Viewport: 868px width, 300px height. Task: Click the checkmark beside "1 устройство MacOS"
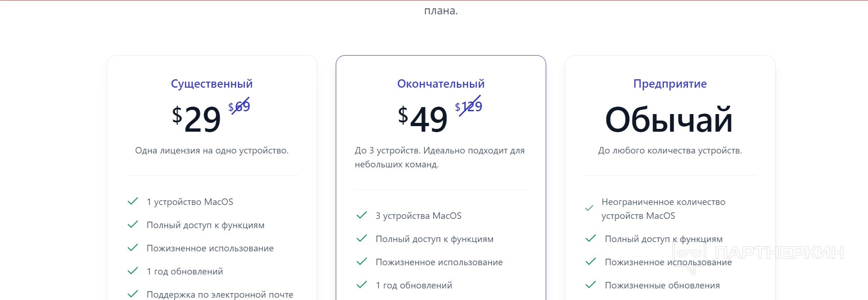click(x=133, y=201)
